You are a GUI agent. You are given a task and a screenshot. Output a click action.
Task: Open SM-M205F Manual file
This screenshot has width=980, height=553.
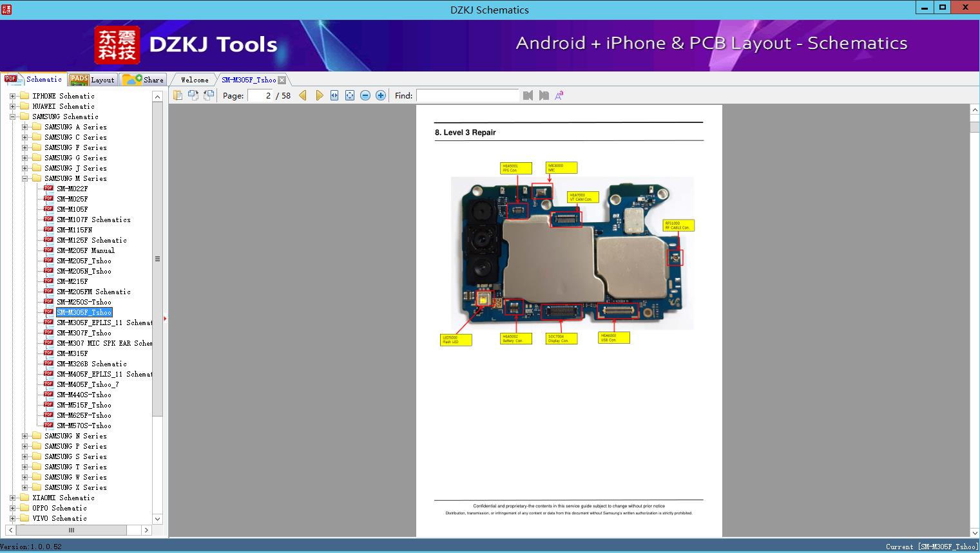(x=86, y=250)
